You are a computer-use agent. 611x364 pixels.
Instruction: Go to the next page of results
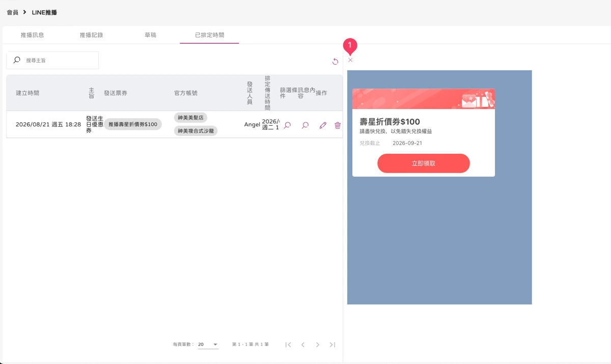pos(318,345)
